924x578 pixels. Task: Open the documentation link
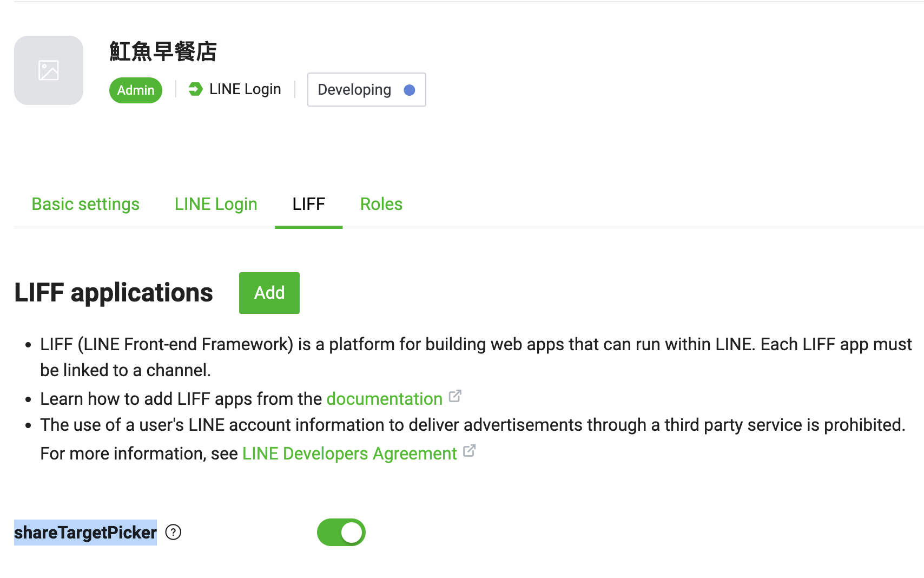click(385, 399)
